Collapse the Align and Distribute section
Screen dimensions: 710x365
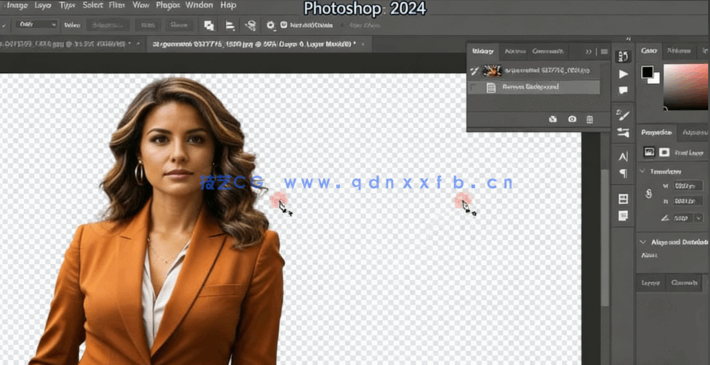coord(642,242)
